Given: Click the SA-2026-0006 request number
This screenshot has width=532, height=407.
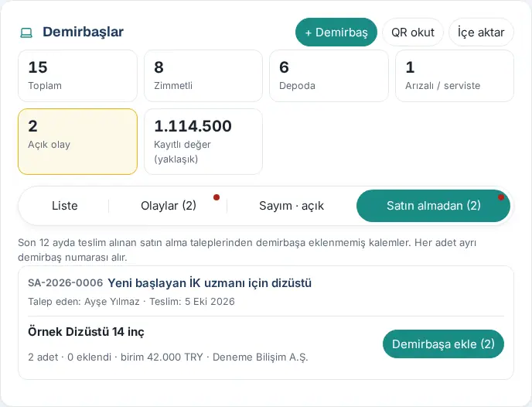Looking at the screenshot, I should tap(65, 282).
